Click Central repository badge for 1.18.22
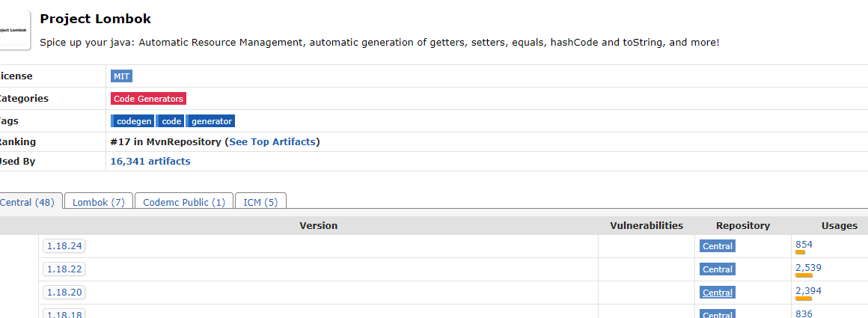 (718, 269)
